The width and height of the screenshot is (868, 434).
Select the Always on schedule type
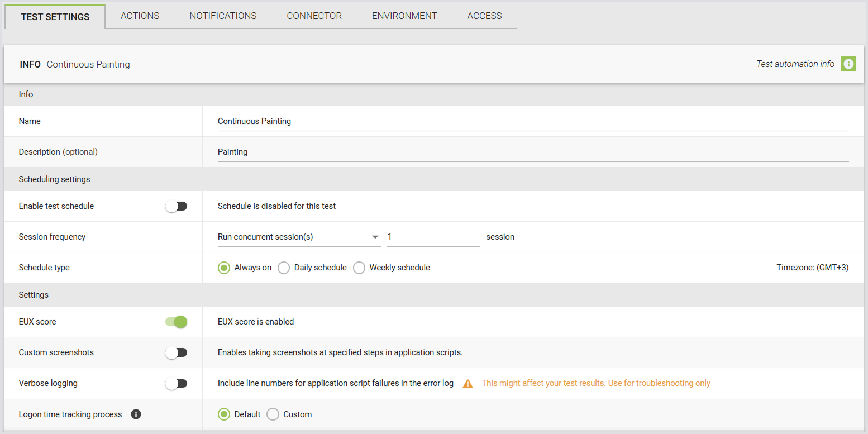(x=224, y=268)
